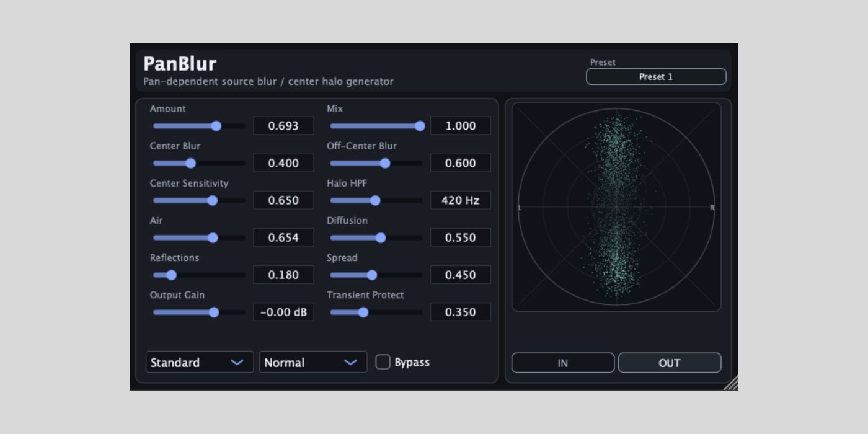The image size is (868, 434).
Task: Enable the Bypass checkbox
Action: coord(383,362)
